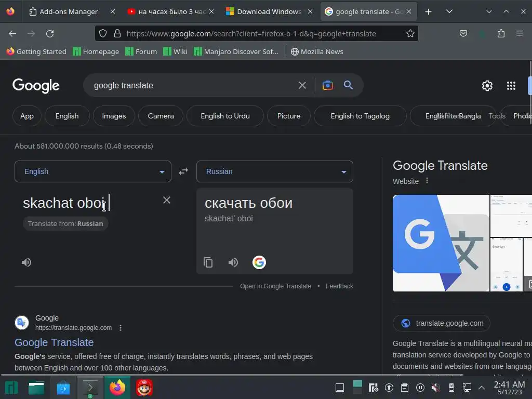Open Getting Started bookmark

[37, 51]
